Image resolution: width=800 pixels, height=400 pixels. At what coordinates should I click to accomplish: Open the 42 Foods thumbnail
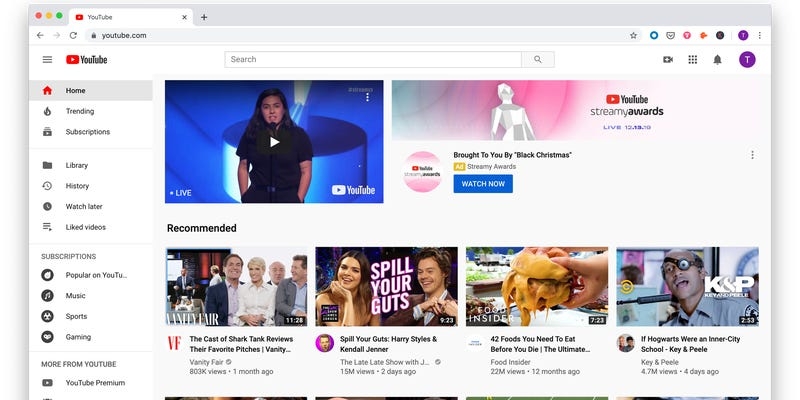pyautogui.click(x=537, y=287)
